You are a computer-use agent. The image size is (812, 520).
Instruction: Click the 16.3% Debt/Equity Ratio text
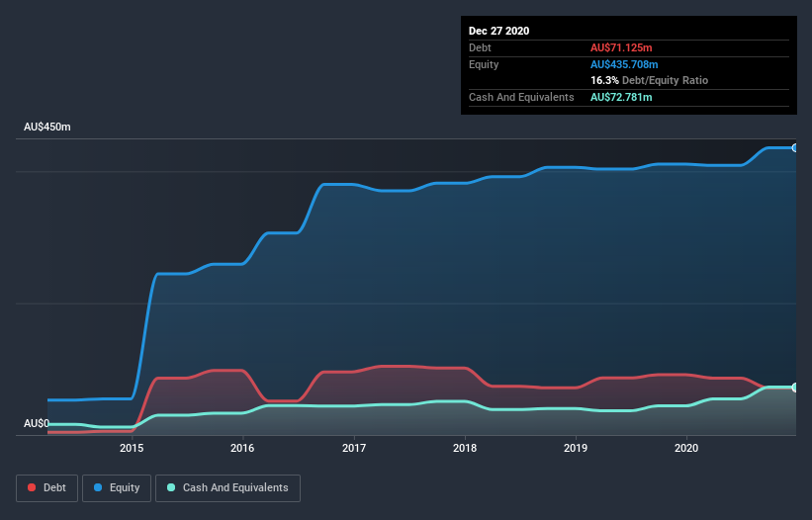(x=649, y=80)
